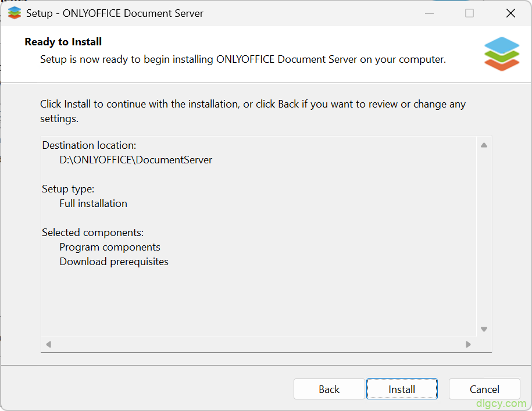Click the summary scroll up arrow
The width and height of the screenshot is (532, 411).
click(484, 145)
